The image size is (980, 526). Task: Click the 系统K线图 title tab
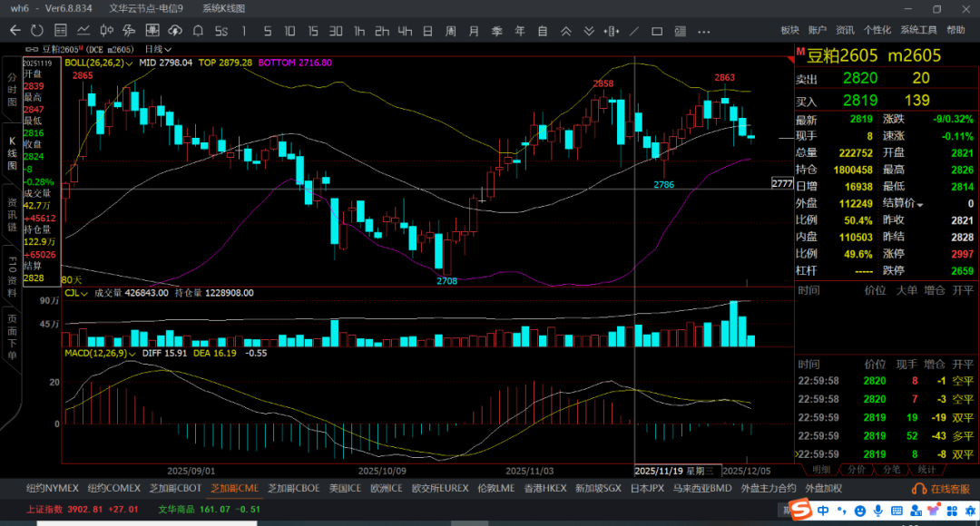pos(223,8)
